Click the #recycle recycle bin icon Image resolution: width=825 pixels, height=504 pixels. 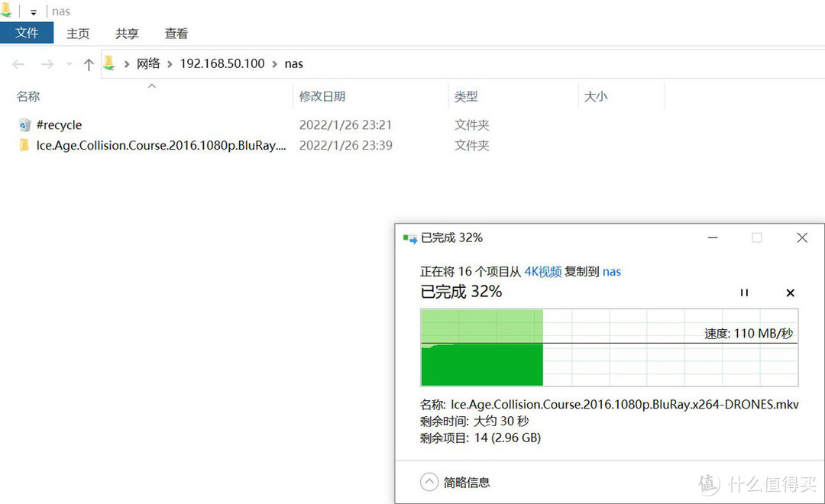[24, 125]
